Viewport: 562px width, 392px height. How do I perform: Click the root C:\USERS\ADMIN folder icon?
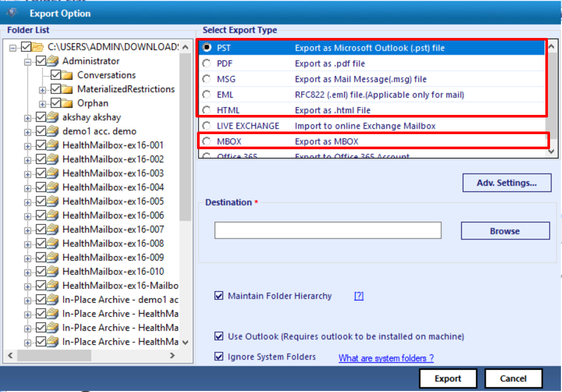point(37,47)
